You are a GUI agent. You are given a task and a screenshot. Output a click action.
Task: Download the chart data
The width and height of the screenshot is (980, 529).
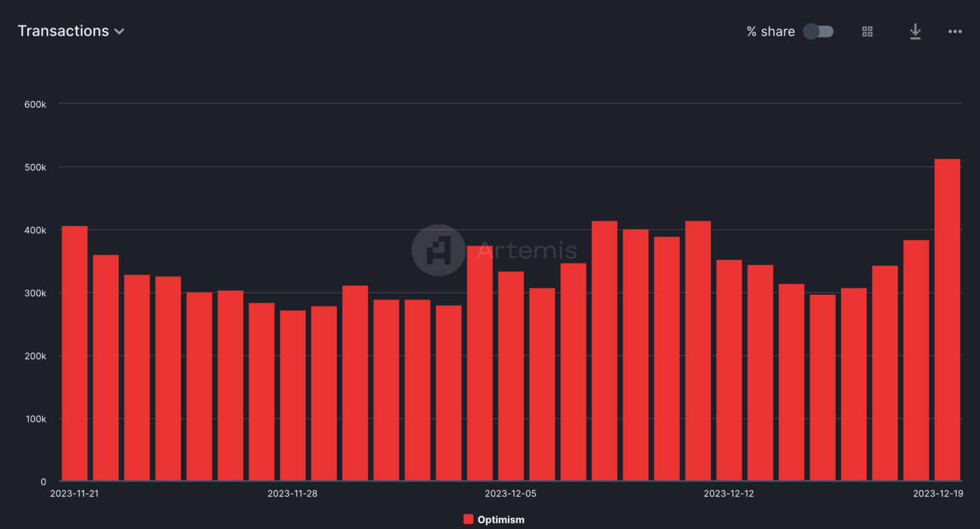click(915, 31)
